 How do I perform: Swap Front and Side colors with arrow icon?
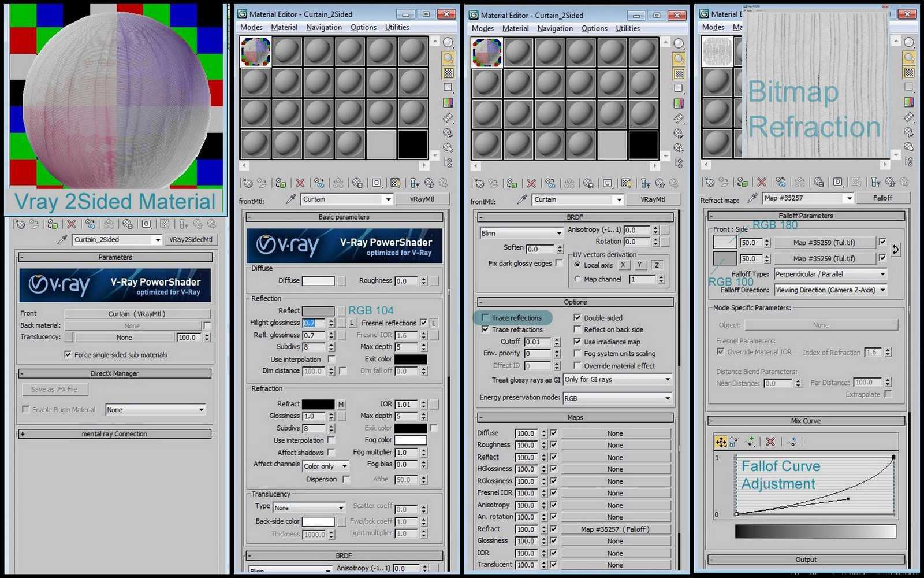pos(896,250)
